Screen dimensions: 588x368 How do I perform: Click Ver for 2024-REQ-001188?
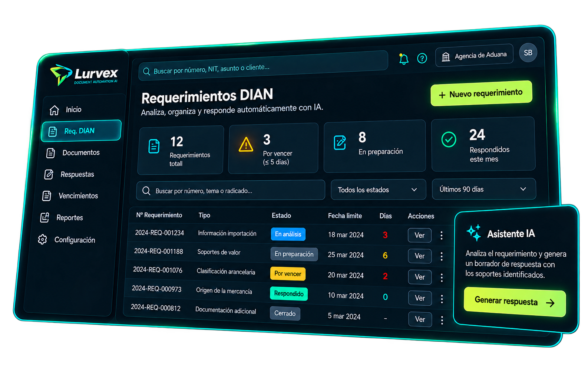(420, 256)
